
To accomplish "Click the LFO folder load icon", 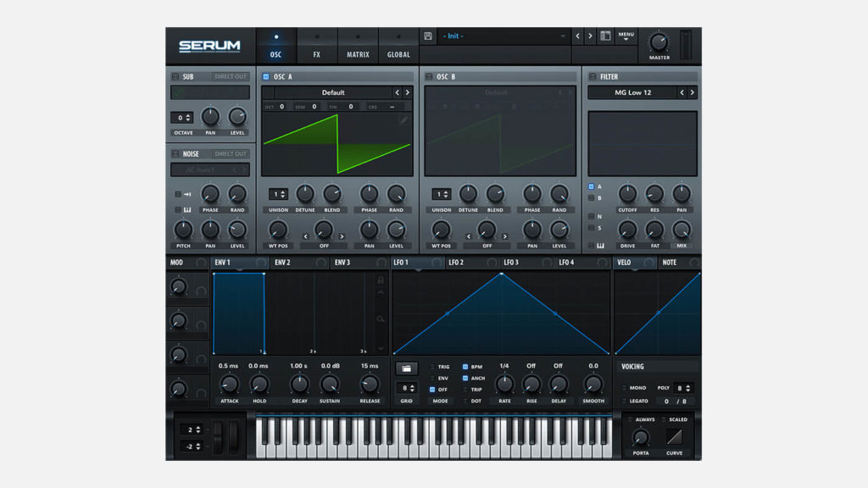I will coord(406,368).
